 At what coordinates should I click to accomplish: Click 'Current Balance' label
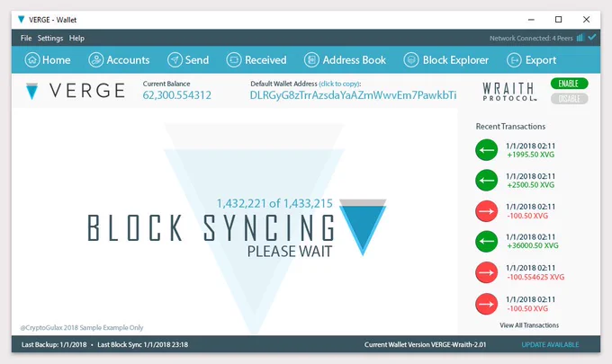[166, 84]
